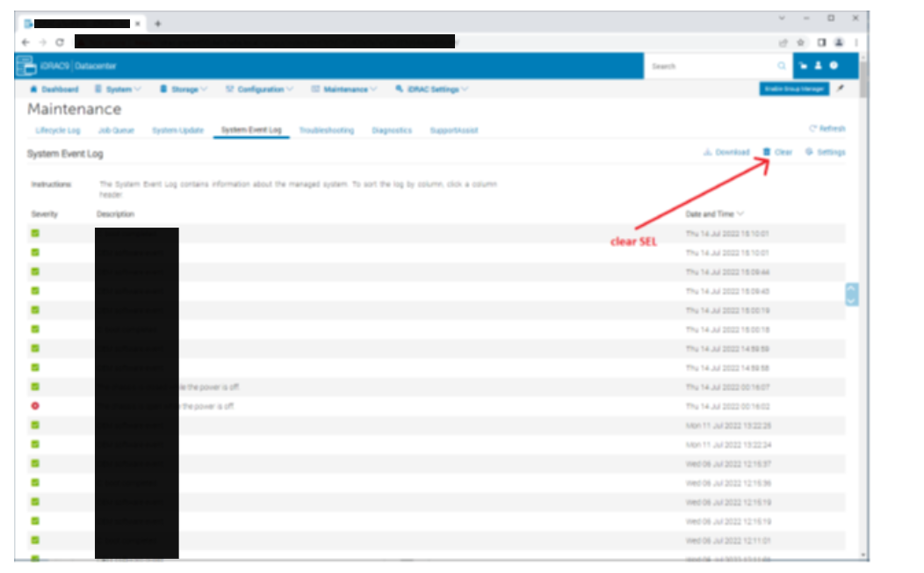Click the green severity icon for the 15:09:44 entry
The height and width of the screenshot is (573, 924).
35,272
